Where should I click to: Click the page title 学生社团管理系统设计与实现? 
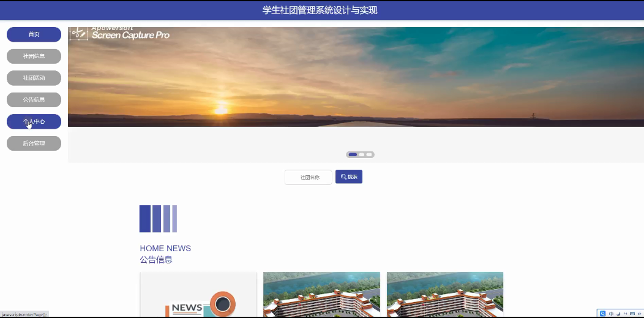click(320, 10)
